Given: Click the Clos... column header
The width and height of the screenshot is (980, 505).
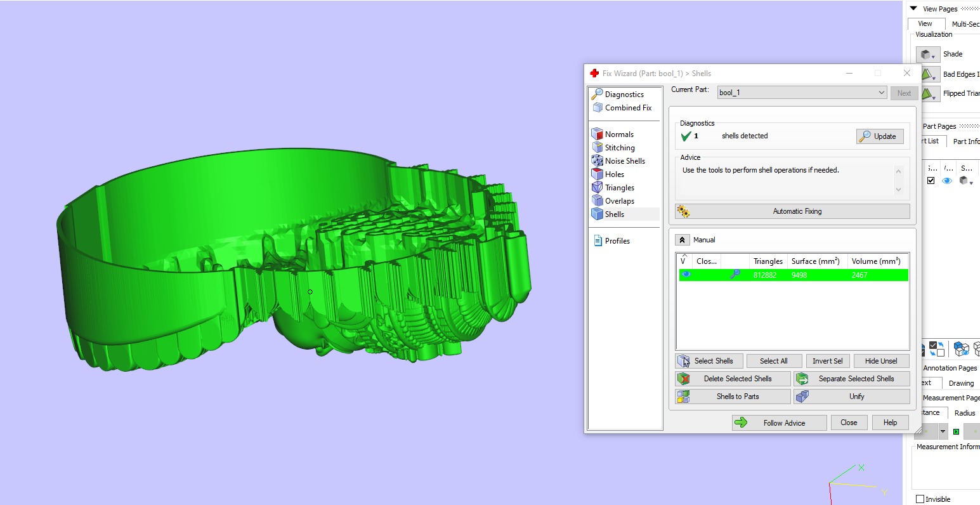Looking at the screenshot, I should [706, 261].
